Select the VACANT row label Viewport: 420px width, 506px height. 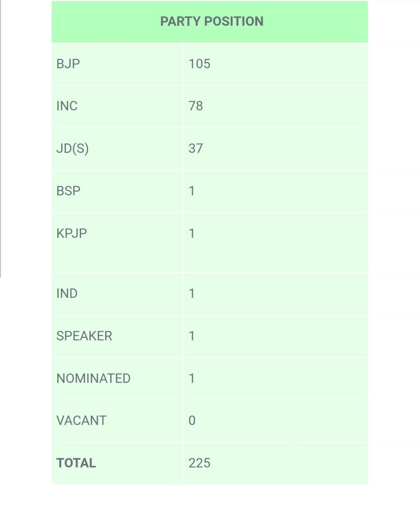(81, 421)
